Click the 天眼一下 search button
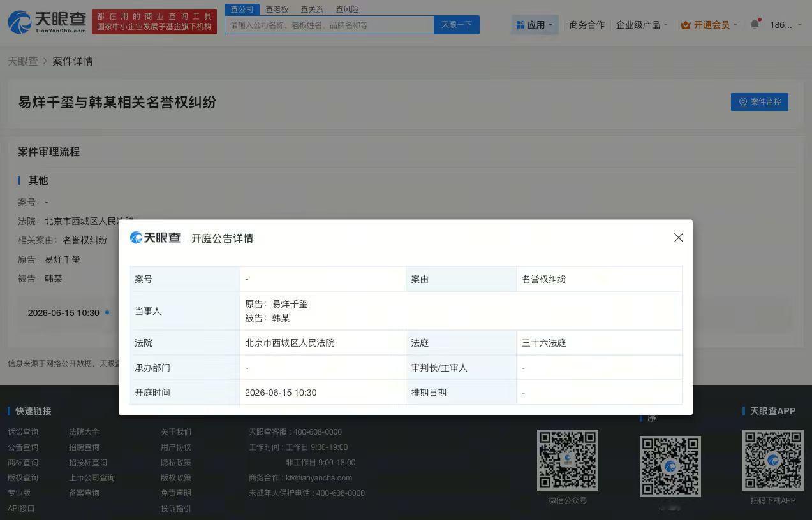This screenshot has height=520, width=812. [457, 25]
